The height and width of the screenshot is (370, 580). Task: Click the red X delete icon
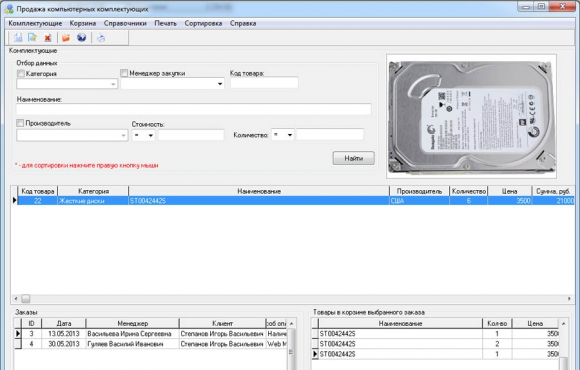pos(48,38)
